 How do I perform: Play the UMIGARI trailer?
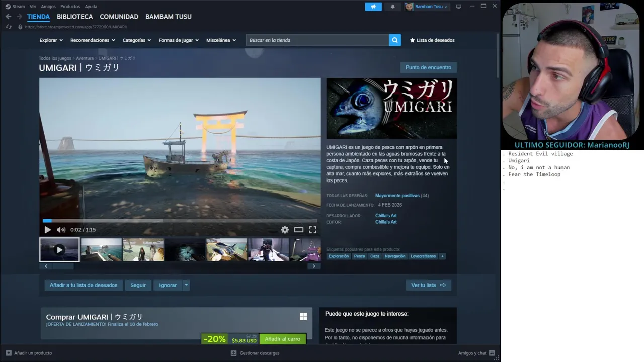click(x=47, y=230)
